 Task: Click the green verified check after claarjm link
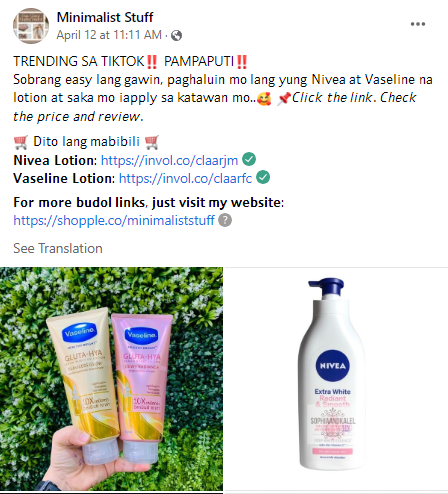click(249, 159)
